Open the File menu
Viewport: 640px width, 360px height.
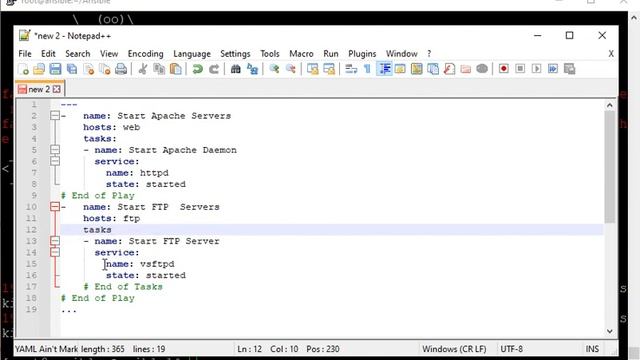point(25,54)
